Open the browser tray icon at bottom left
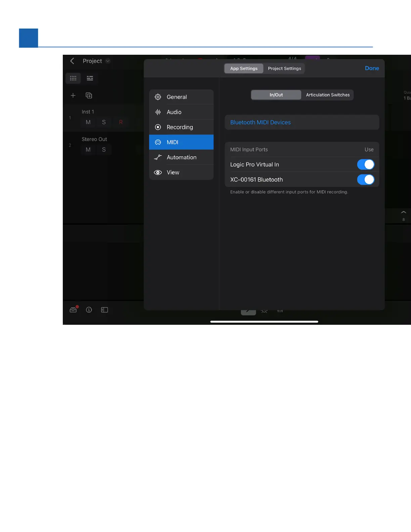 (74, 310)
